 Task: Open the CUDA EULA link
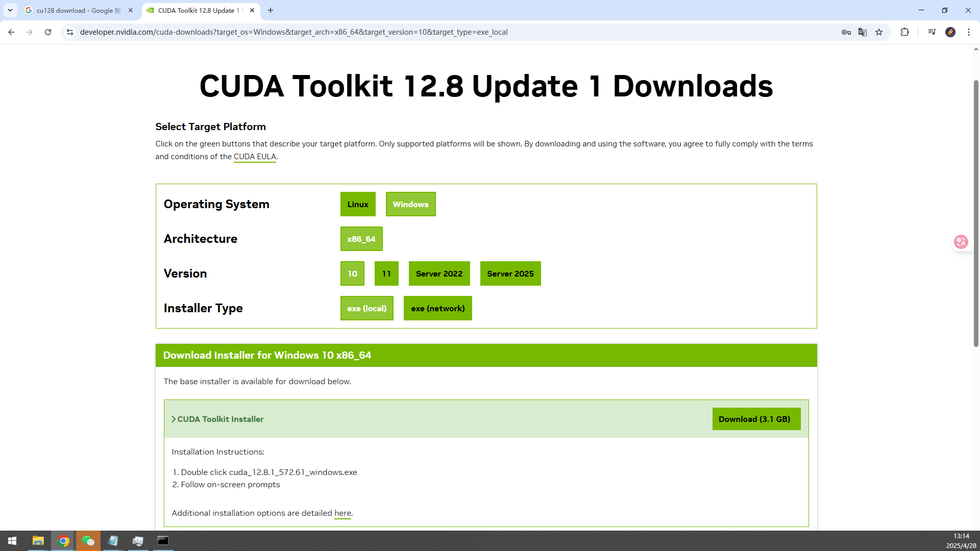click(255, 157)
